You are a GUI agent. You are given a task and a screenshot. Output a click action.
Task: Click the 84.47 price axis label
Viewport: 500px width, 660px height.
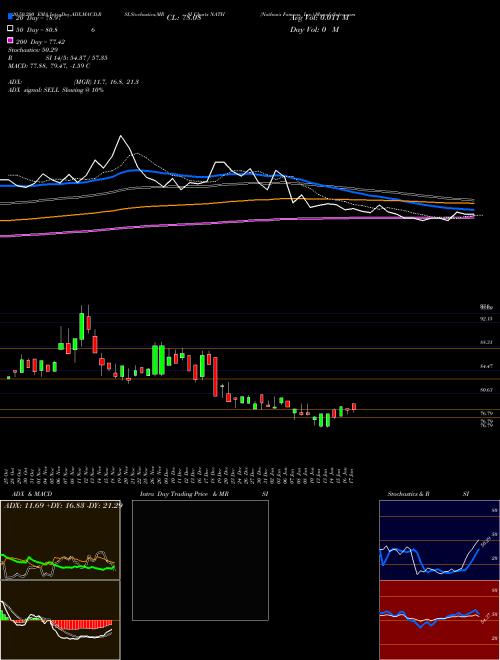[486, 367]
